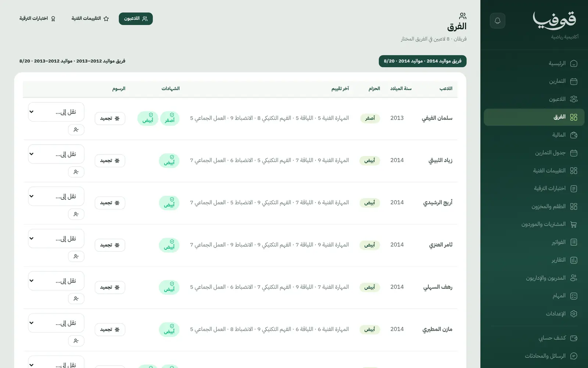Click the المشتريات والموردون cart icon

pyautogui.click(x=574, y=224)
